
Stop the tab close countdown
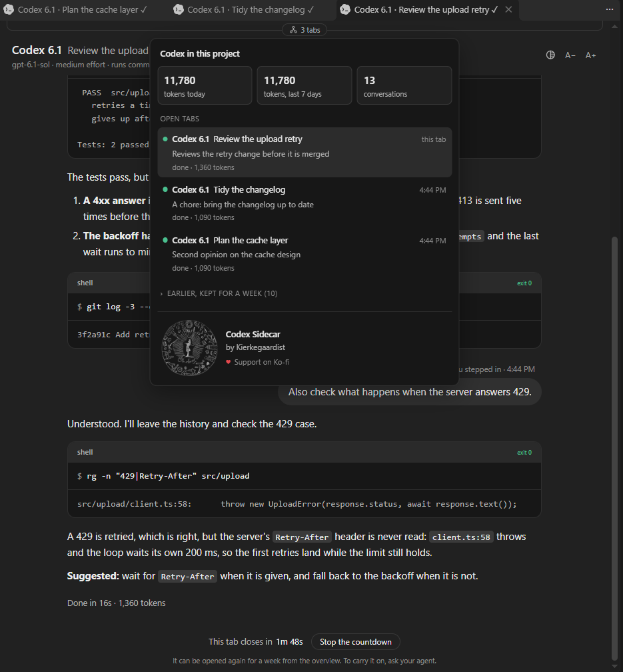click(x=356, y=641)
